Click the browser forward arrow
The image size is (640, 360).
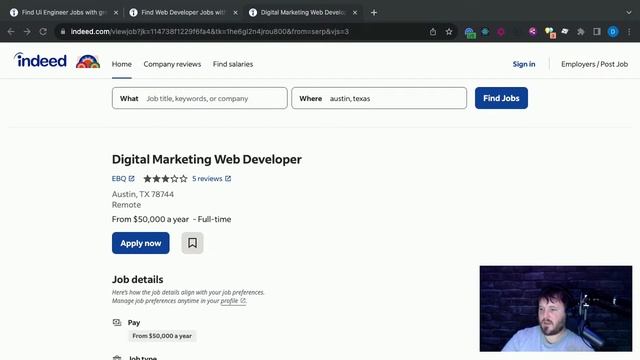27,31
